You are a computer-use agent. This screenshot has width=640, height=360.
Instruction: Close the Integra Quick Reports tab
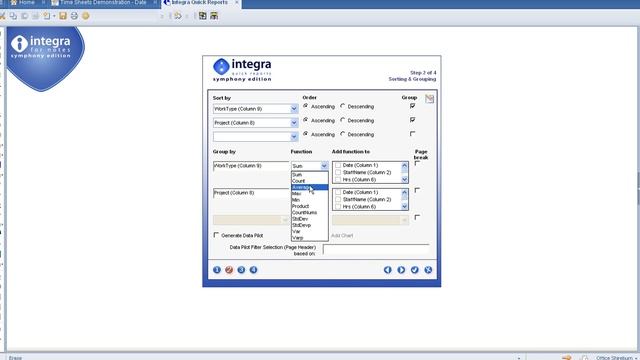(x=237, y=2)
